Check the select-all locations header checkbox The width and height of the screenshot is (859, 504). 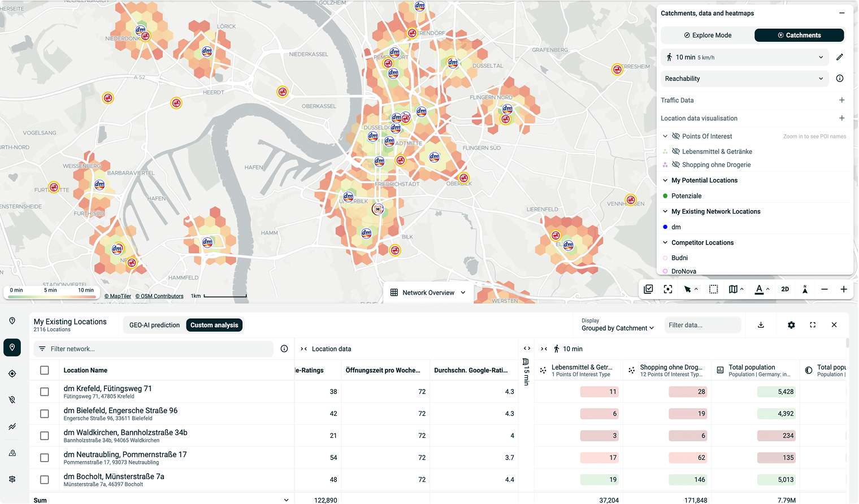pyautogui.click(x=45, y=370)
